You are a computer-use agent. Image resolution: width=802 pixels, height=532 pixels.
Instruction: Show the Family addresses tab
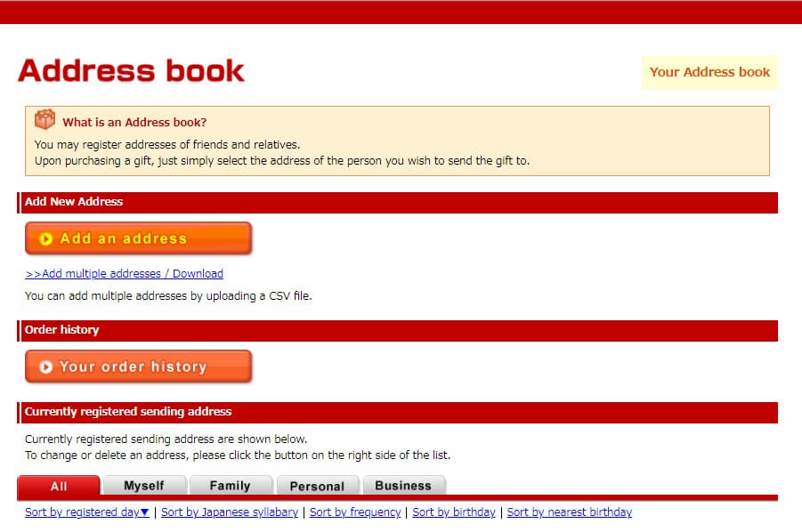tap(230, 486)
